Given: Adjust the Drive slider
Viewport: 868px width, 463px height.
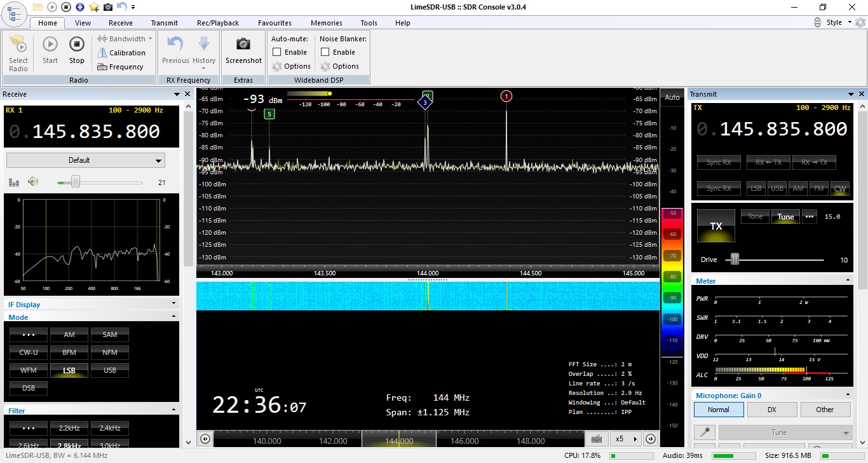Looking at the screenshot, I should [x=735, y=259].
